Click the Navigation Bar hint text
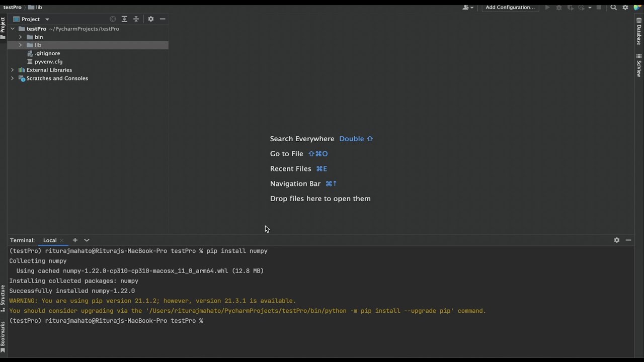This screenshot has width=644, height=362. point(295,184)
